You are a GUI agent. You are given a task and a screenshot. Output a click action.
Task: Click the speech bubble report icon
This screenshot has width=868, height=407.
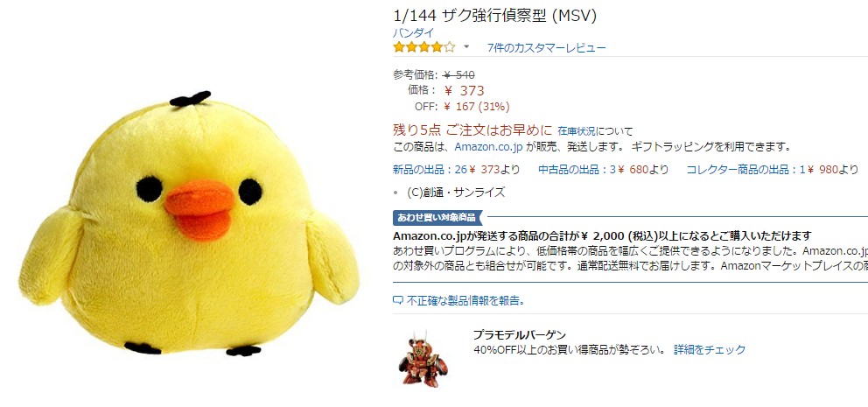pos(397,301)
